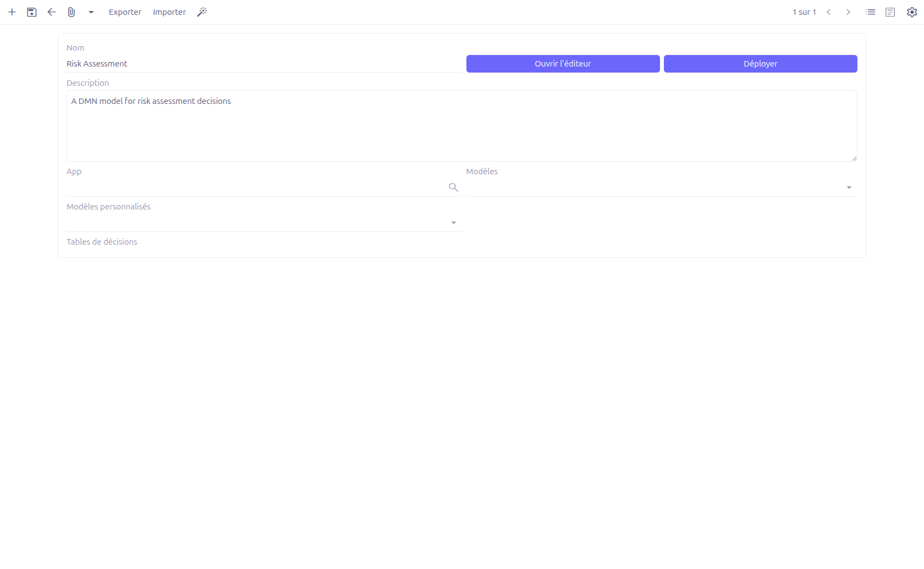Go to the next record with the right chevron
The image size is (924, 569).
[x=848, y=12]
